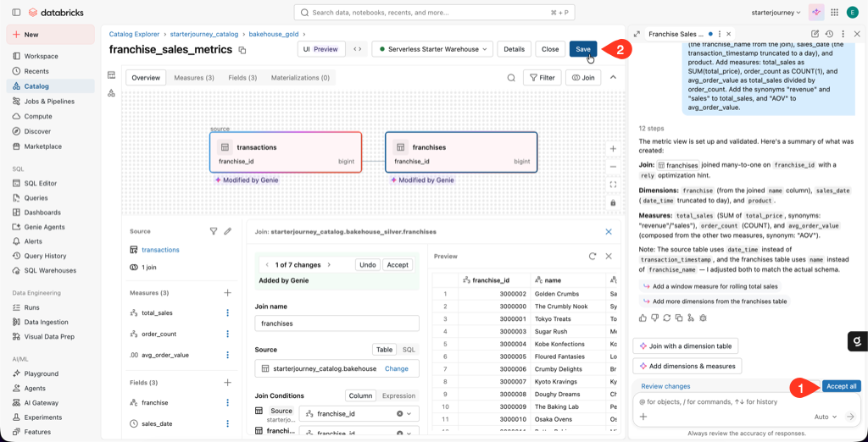Regenerate the assistant response
Image resolution: width=868 pixels, height=442 pixels.
coord(667,318)
